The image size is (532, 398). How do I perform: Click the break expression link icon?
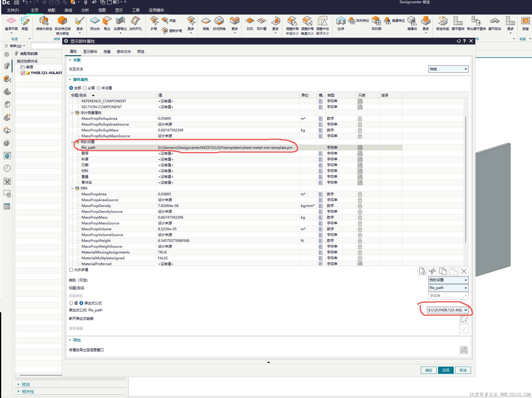(x=464, y=319)
